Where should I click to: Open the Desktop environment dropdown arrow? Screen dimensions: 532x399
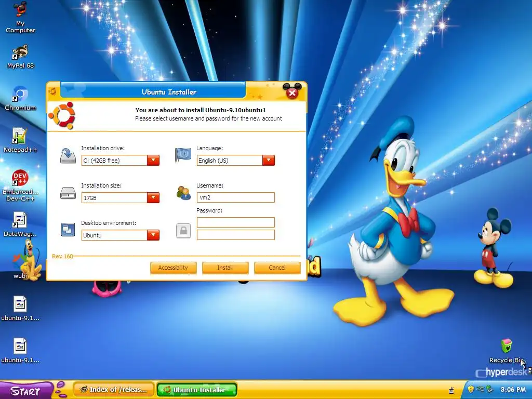click(x=153, y=235)
